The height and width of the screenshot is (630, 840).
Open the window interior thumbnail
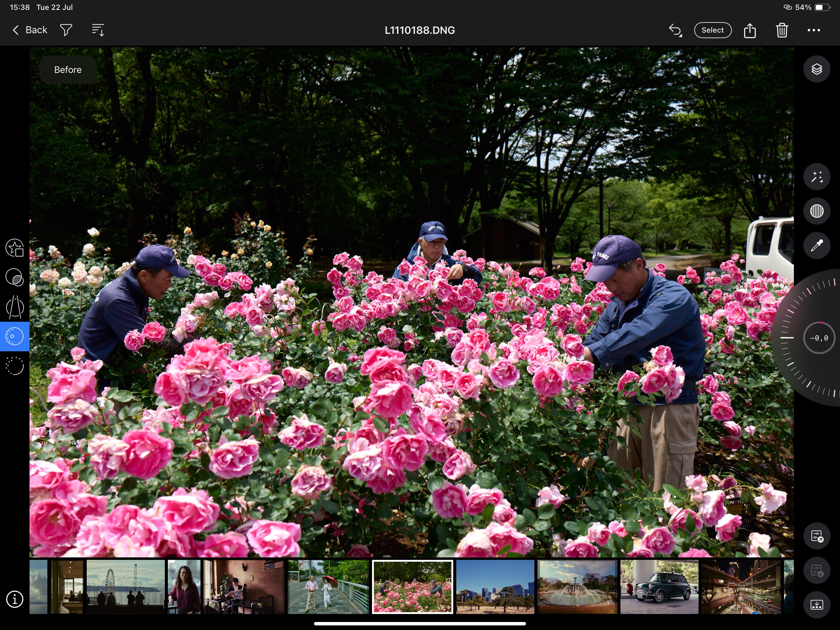(x=67, y=587)
